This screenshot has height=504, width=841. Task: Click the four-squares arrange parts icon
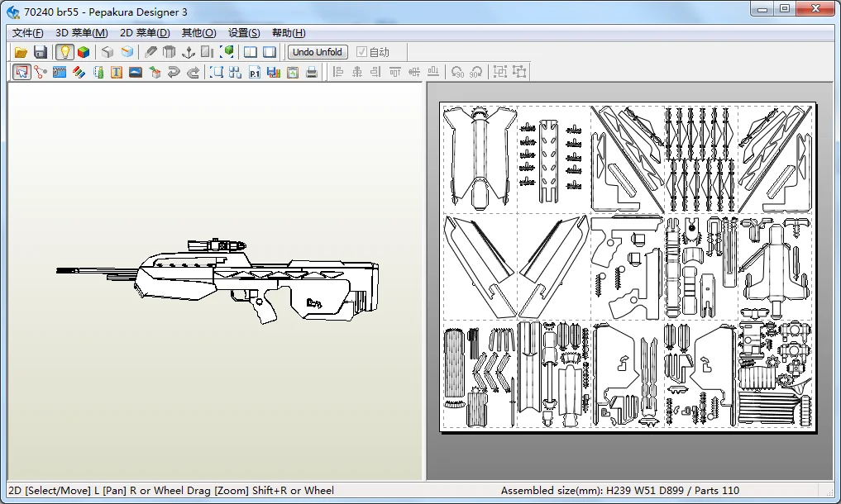pos(235,72)
